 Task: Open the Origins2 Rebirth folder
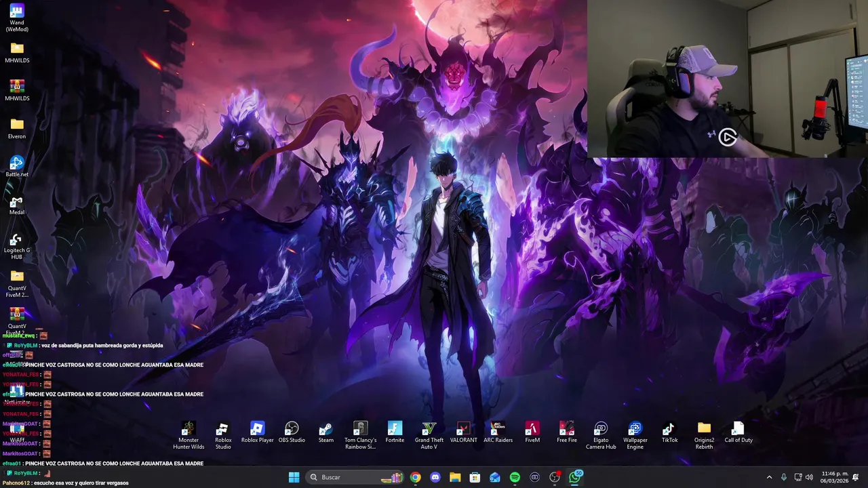[x=704, y=435]
